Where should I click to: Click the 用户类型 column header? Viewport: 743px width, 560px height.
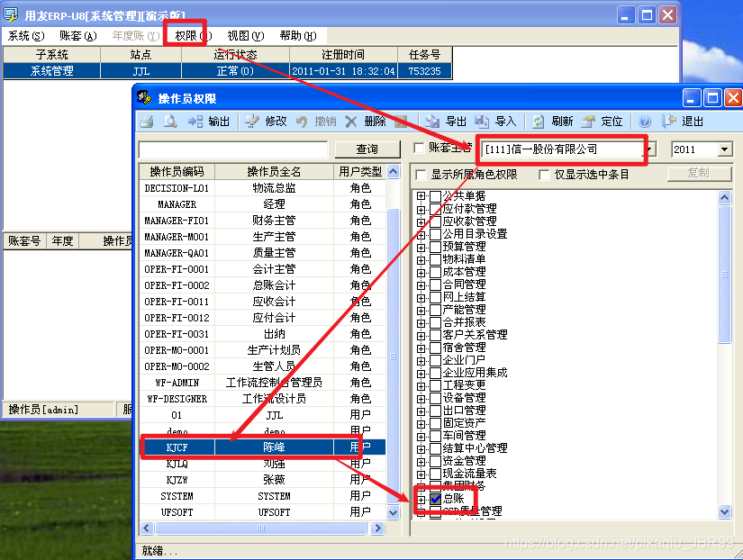point(360,171)
